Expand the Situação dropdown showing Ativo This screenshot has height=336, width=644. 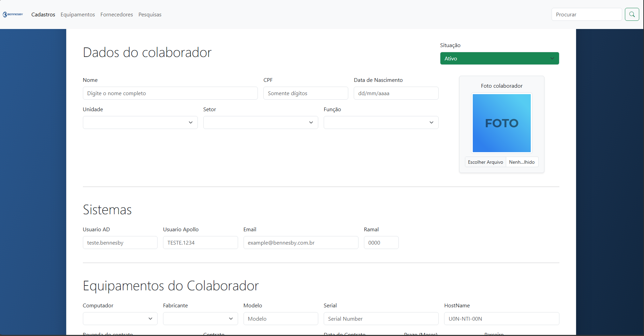(x=499, y=58)
